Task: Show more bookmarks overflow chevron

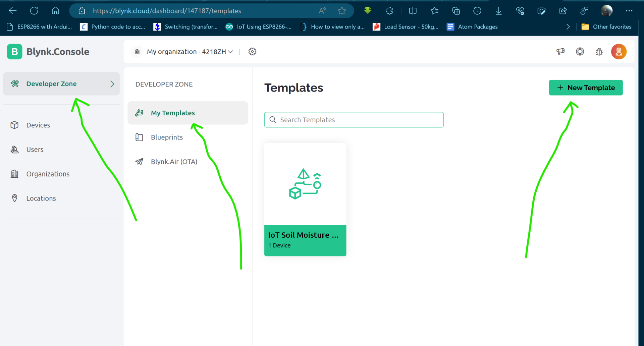Action: pyautogui.click(x=568, y=27)
